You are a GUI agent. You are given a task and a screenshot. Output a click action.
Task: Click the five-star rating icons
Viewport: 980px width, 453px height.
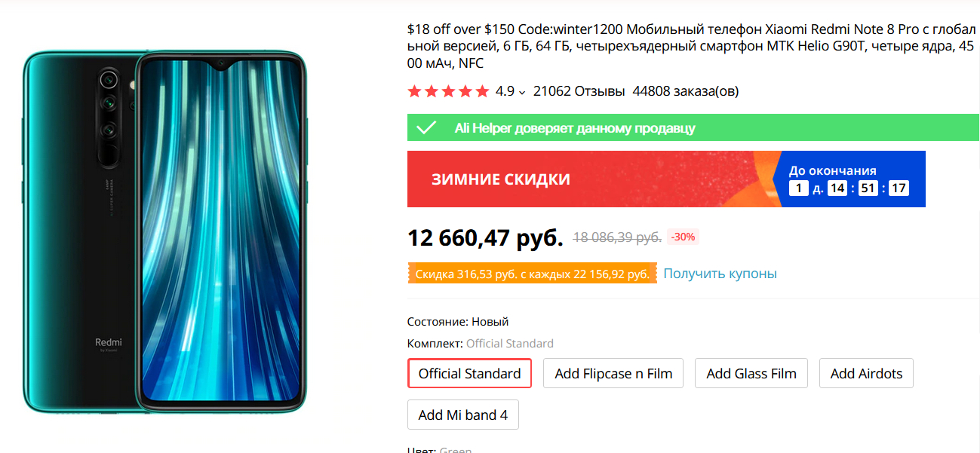pyautogui.click(x=448, y=92)
